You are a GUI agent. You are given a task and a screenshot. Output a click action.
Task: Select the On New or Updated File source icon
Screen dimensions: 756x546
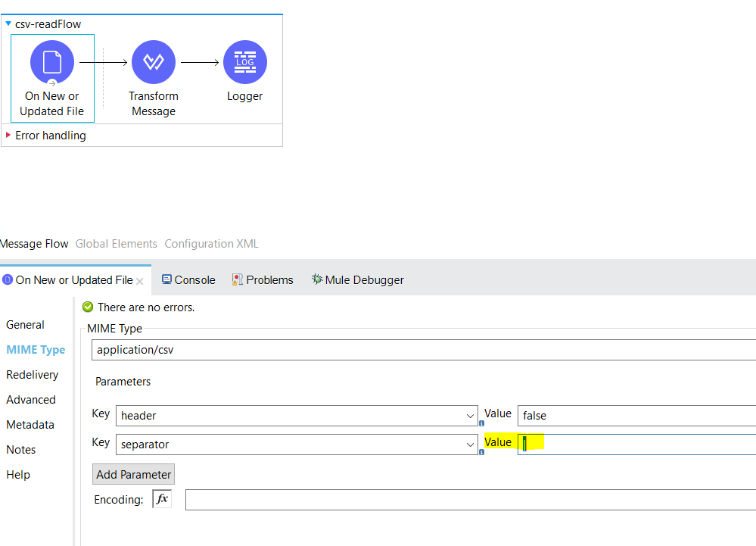point(52,62)
